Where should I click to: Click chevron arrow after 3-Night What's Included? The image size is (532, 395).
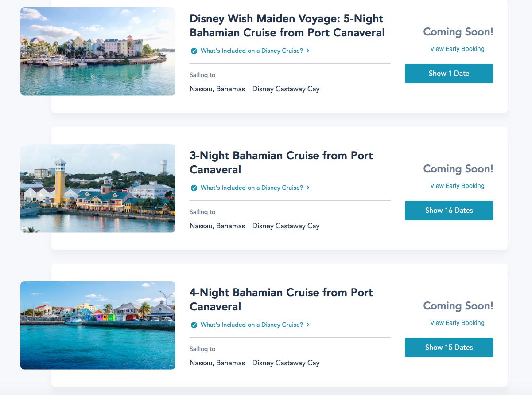click(308, 188)
